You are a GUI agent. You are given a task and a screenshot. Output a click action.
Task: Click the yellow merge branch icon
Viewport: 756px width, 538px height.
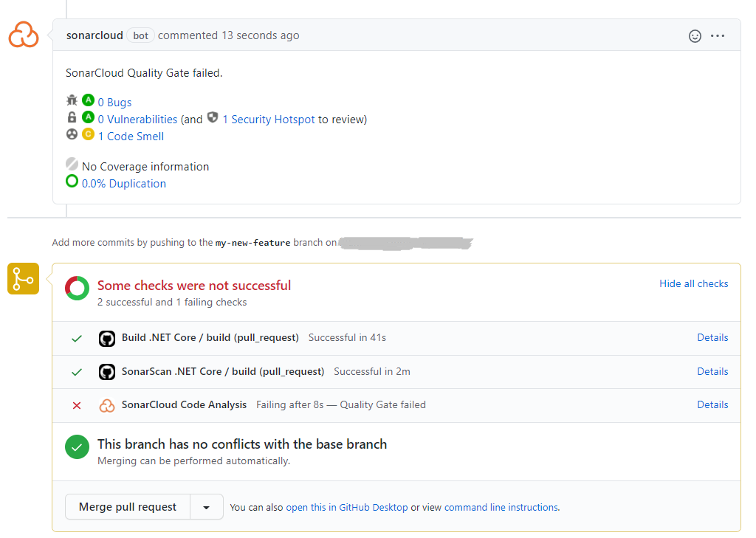[x=23, y=279]
